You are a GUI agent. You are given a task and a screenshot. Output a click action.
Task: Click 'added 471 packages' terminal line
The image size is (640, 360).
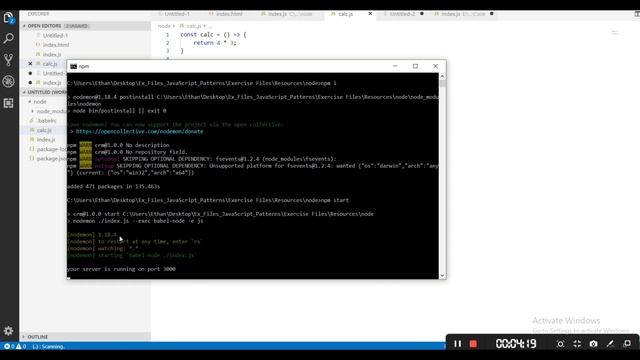113,187
